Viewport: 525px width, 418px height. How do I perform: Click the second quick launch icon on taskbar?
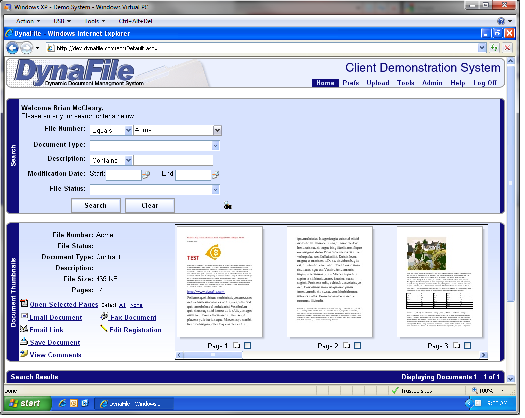coord(74,403)
